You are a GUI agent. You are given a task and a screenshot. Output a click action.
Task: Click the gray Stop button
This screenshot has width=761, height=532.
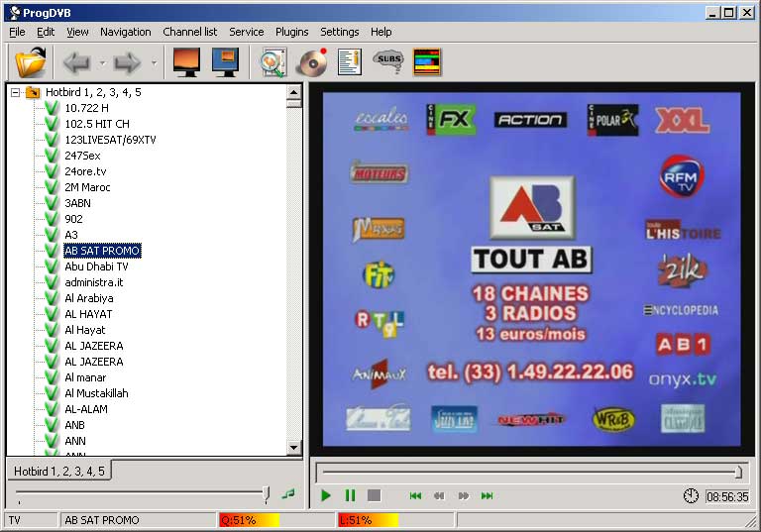pos(374,496)
